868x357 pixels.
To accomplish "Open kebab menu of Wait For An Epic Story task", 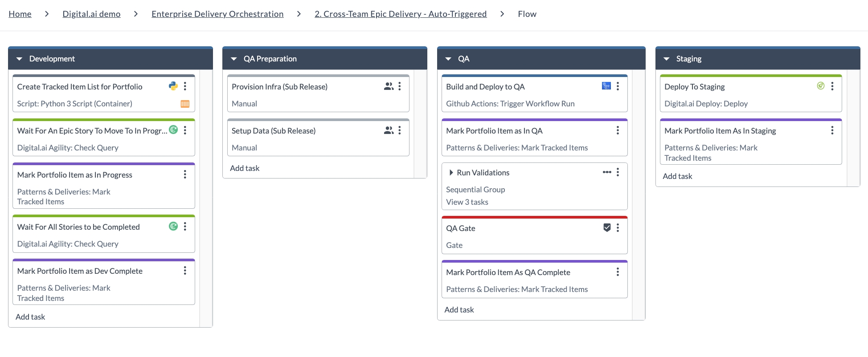I will pyautogui.click(x=185, y=130).
